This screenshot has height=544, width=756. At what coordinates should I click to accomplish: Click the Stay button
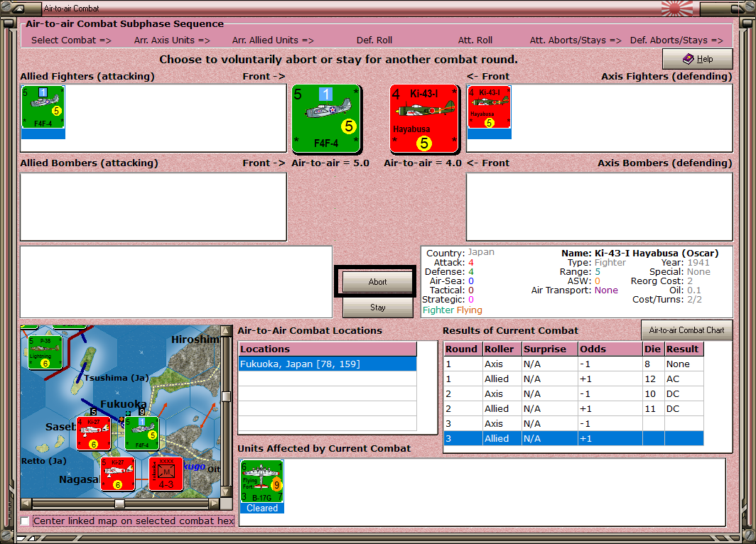point(377,308)
